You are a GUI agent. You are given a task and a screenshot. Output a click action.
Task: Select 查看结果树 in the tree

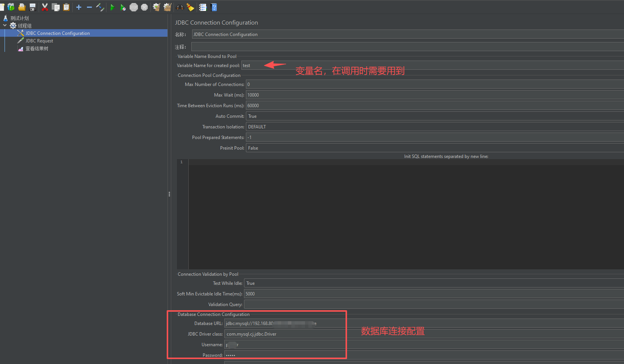coord(37,48)
